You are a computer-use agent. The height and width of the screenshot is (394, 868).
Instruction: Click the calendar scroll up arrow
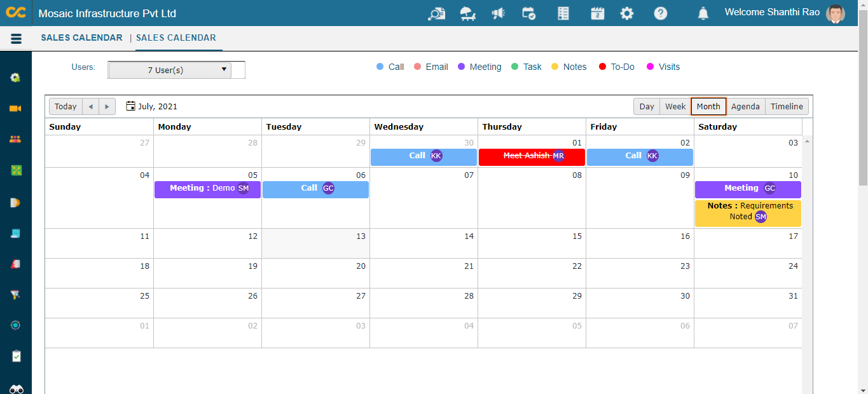pyautogui.click(x=808, y=140)
